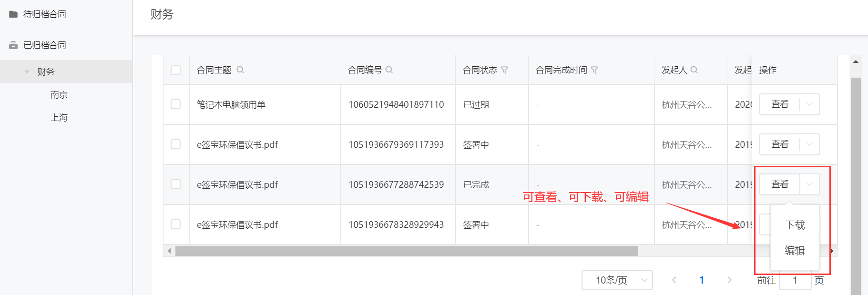Click the 前往 page number input field

795,280
